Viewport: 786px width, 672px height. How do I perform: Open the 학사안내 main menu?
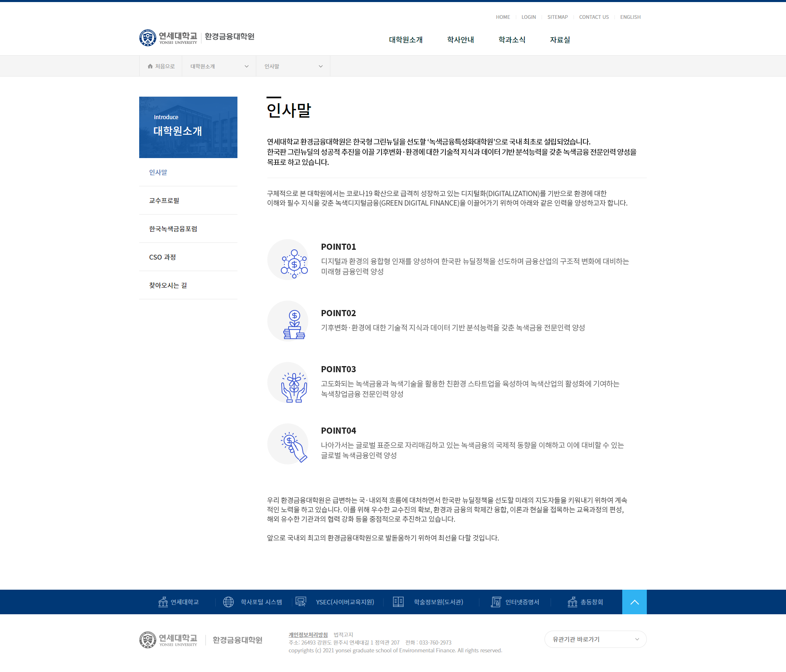(460, 40)
